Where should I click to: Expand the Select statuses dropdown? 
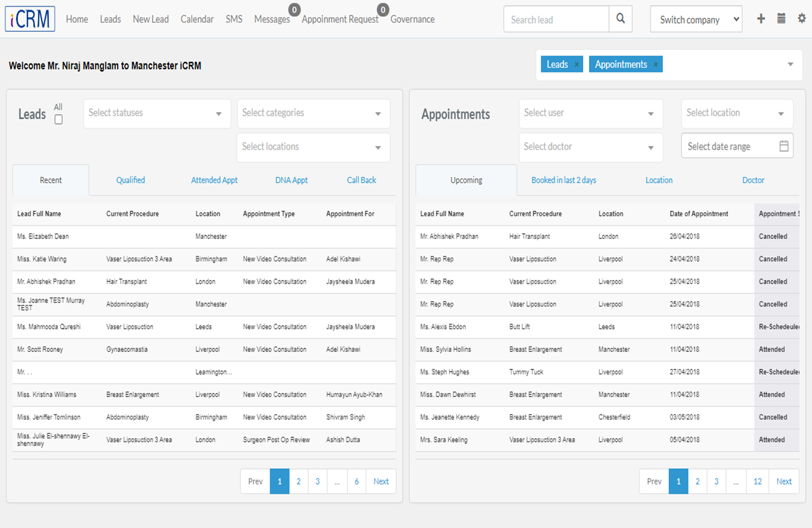click(157, 113)
